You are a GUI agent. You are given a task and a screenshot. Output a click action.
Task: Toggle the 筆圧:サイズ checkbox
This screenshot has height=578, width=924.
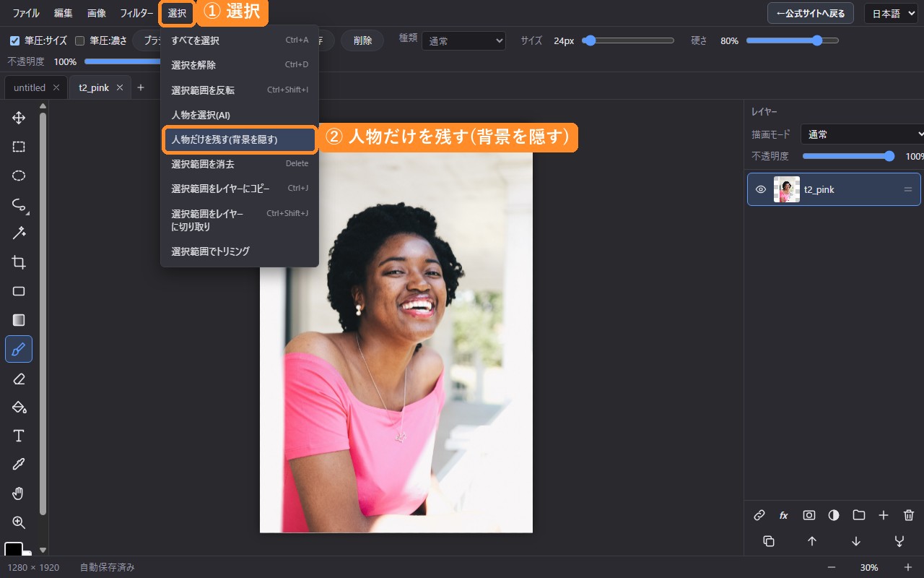(x=14, y=40)
